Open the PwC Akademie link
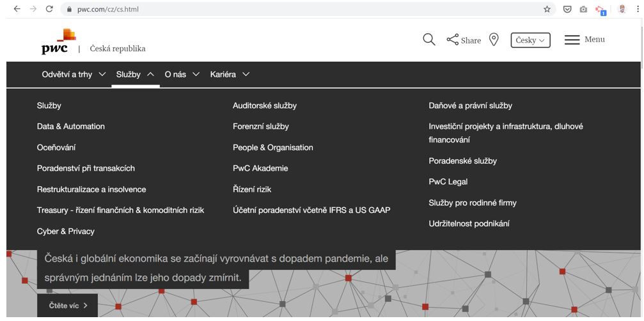This screenshot has height=321, width=644. [x=260, y=168]
